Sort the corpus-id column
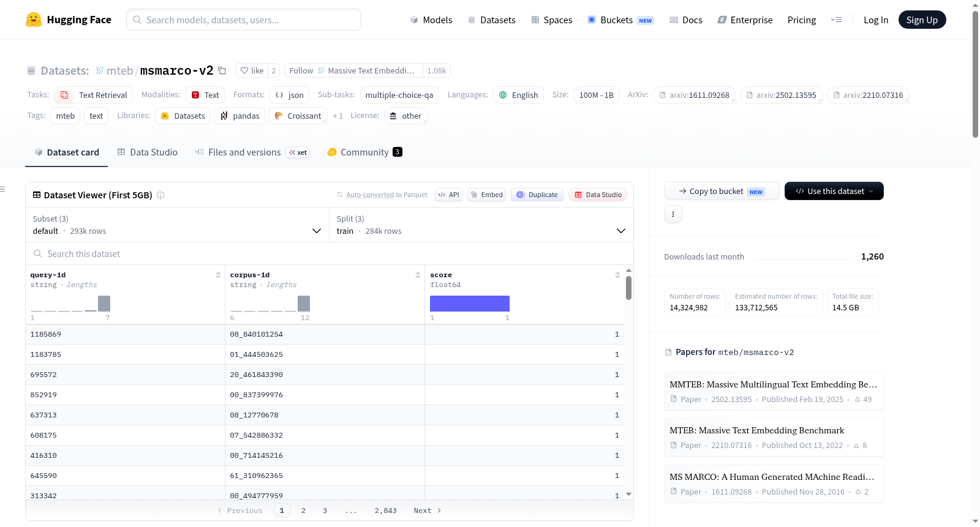 pos(418,275)
